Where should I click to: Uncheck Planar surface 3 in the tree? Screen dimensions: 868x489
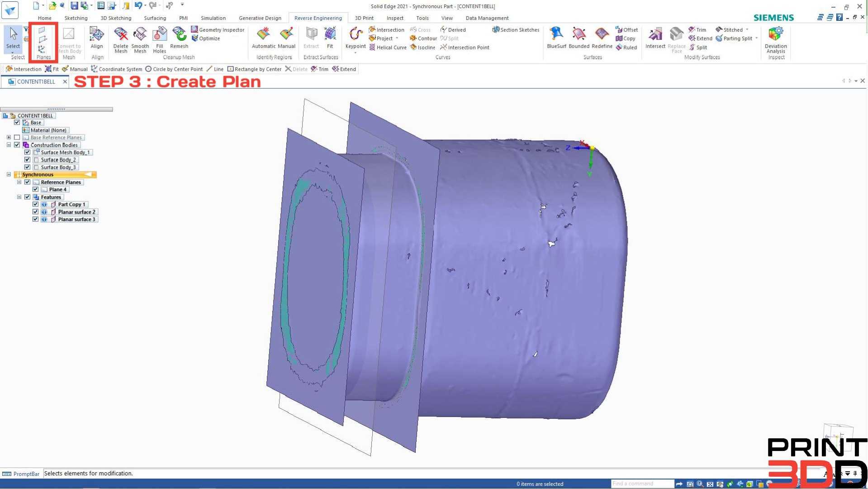click(35, 219)
